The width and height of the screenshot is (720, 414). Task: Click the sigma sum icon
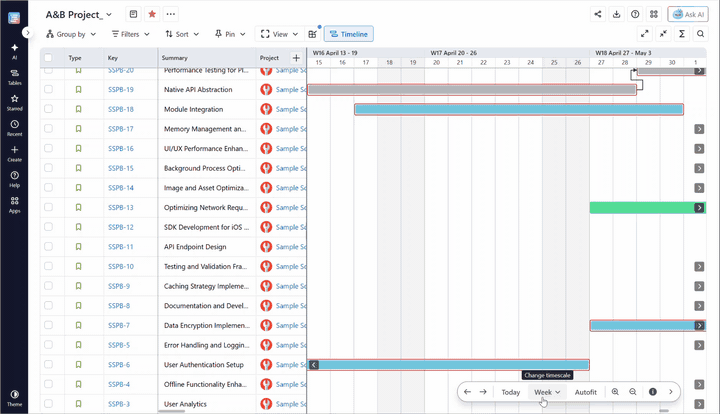[x=682, y=34]
